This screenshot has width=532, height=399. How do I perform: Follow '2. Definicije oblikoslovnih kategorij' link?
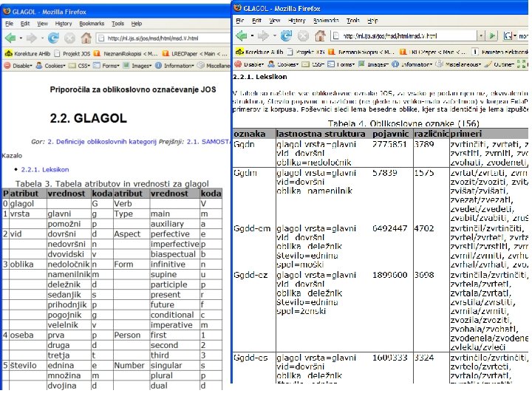point(102,141)
